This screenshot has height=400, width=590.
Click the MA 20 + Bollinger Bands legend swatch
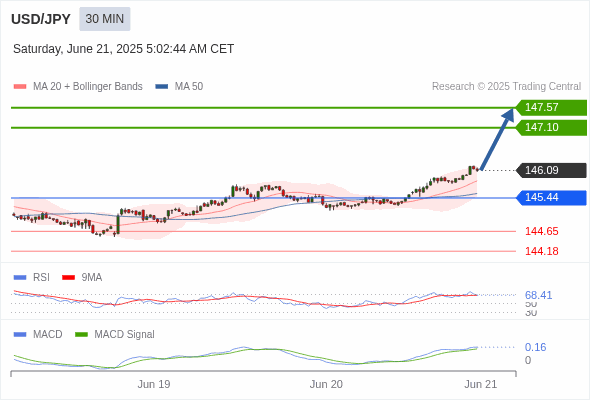click(x=20, y=87)
